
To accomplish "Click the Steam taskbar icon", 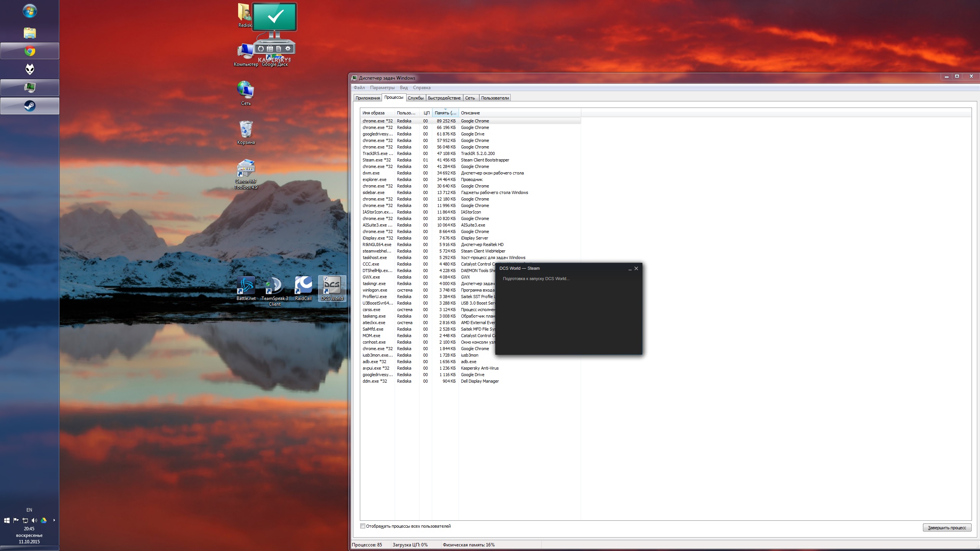I will (30, 106).
